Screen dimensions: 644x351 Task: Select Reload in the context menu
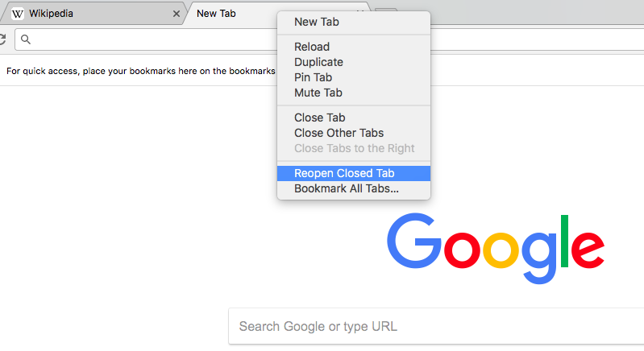(x=312, y=47)
